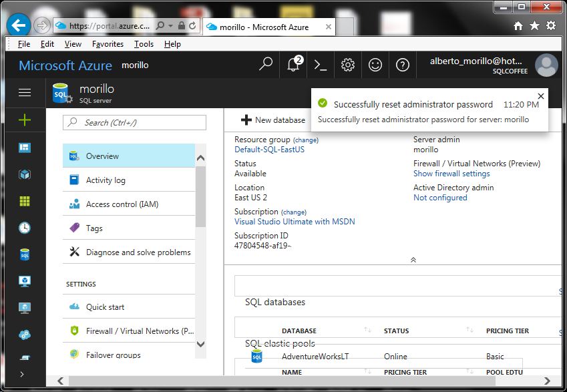Viewport: 567px width, 392px height.
Task: Open the gray monitor icon in sidebar
Action: click(x=25, y=308)
